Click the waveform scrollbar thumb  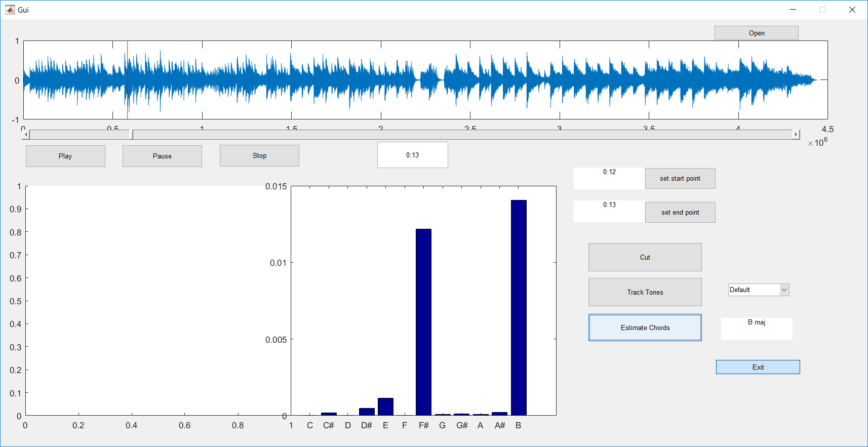coord(132,134)
